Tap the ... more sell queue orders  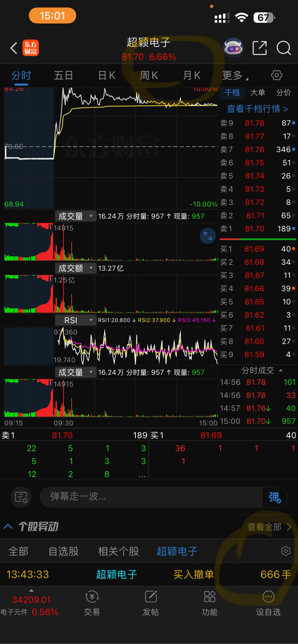click(142, 475)
